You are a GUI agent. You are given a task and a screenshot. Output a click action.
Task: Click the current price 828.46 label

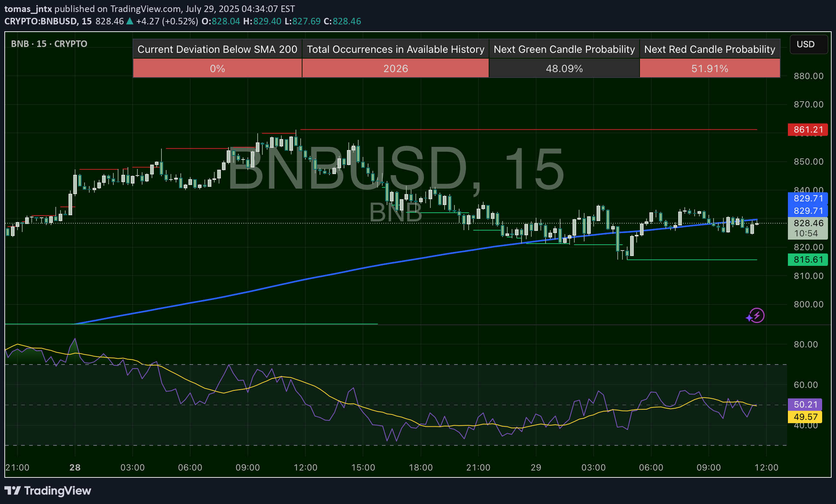[808, 223]
